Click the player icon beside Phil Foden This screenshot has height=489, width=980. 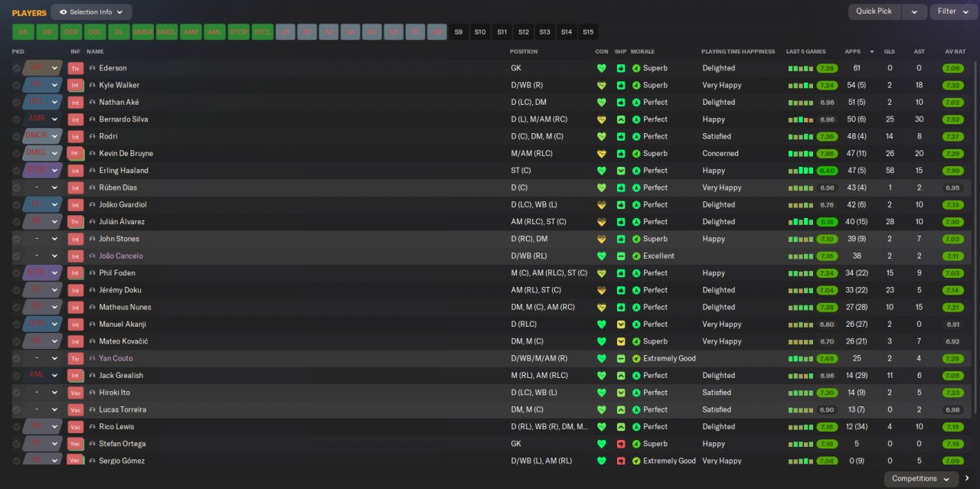93,273
